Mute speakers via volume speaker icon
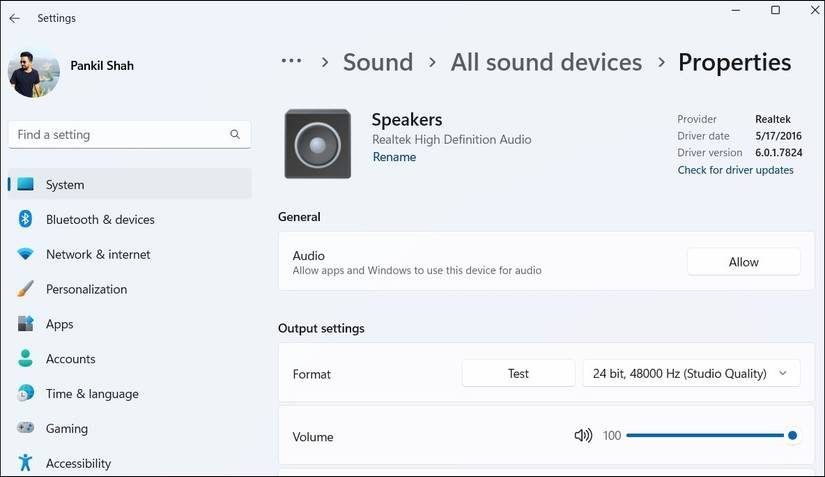Screen dimensions: 825x477 click(x=583, y=436)
